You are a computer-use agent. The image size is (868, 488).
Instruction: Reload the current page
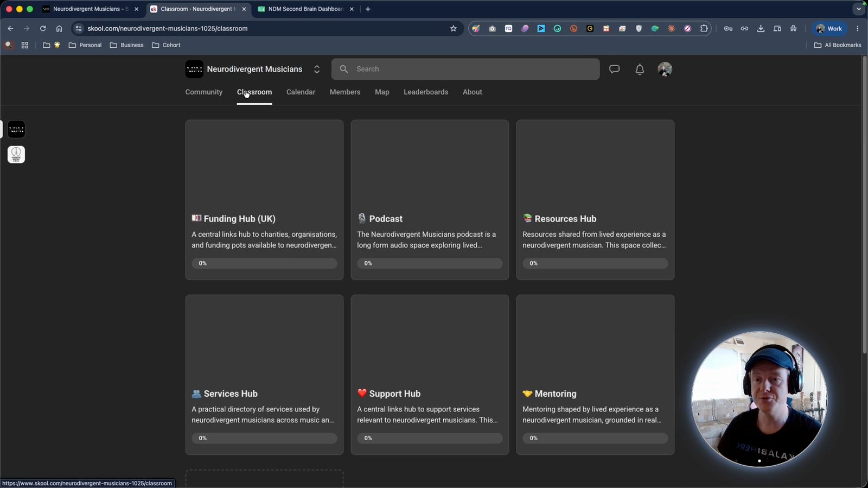pos(43,29)
